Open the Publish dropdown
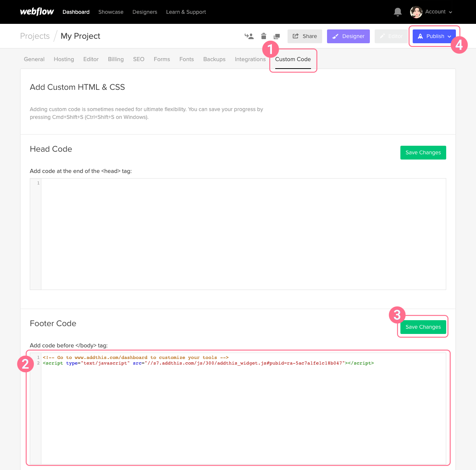The width and height of the screenshot is (476, 470). (434, 36)
